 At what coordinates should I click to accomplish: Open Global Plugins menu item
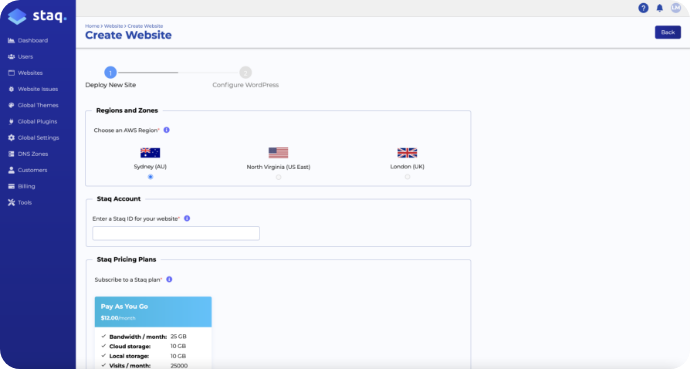(38, 121)
